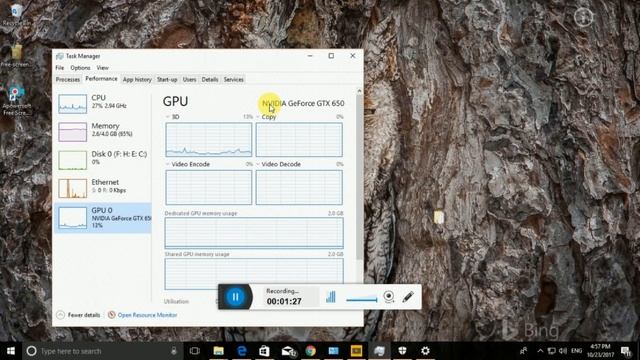Click the Cortana search box
This screenshot has height=360, width=640.
(x=102, y=351)
